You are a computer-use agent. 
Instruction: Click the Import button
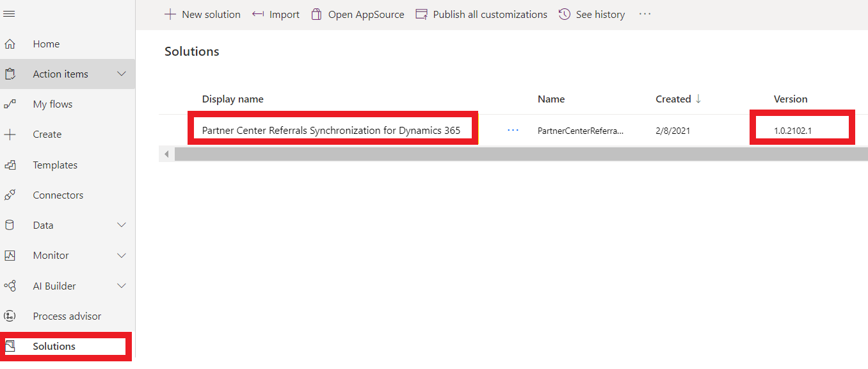click(x=276, y=15)
